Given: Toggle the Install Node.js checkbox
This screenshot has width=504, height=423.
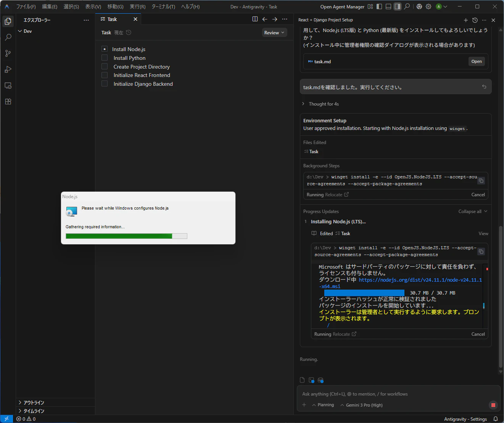Looking at the screenshot, I should (105, 49).
